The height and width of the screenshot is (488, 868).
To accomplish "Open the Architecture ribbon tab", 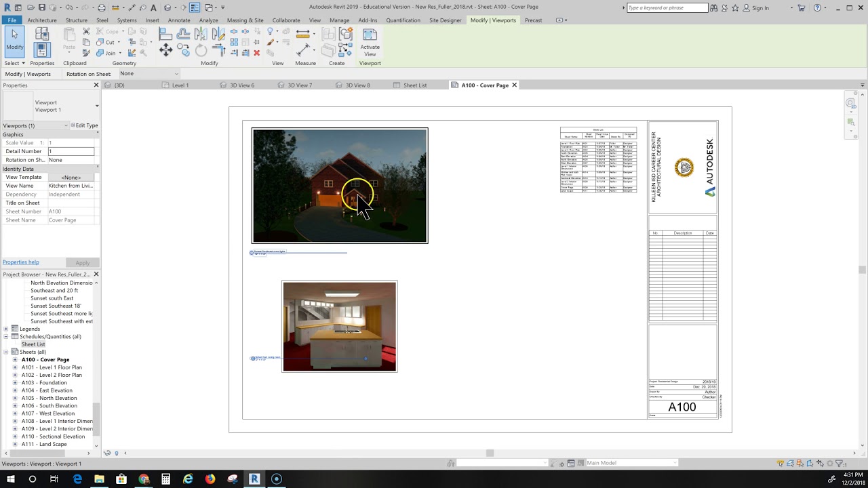I will (42, 20).
